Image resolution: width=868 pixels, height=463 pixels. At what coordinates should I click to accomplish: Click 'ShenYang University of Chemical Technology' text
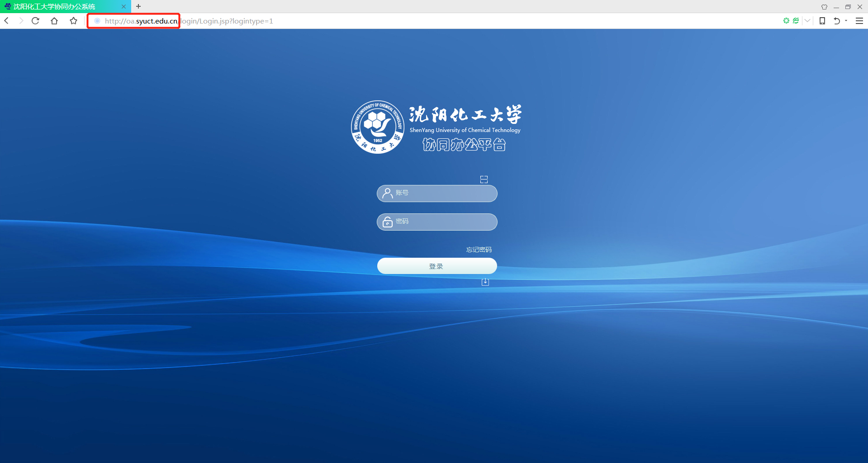click(465, 130)
